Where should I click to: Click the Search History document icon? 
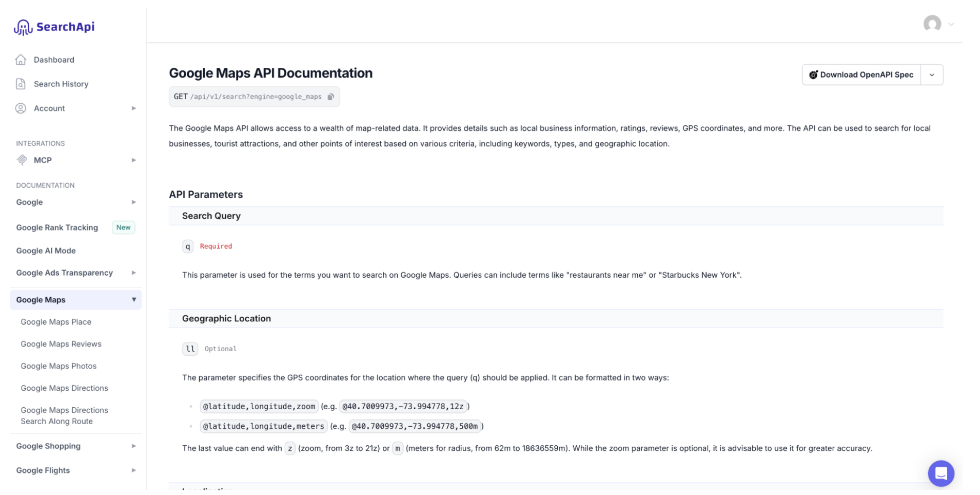click(21, 84)
